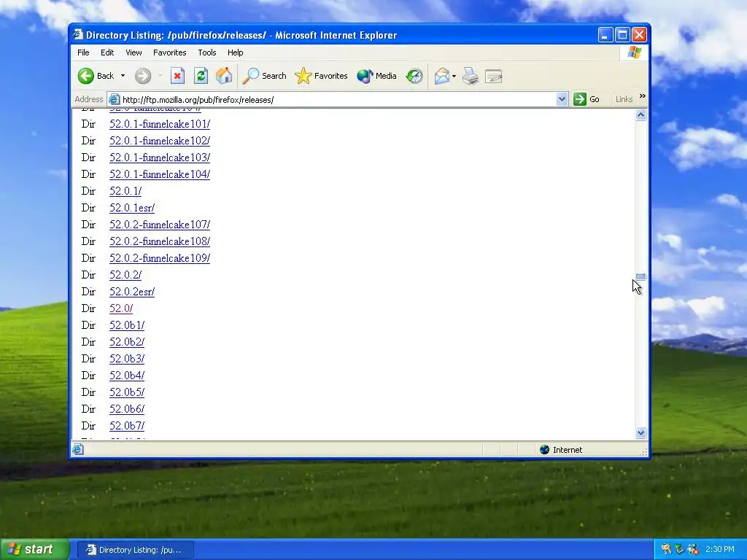Expand the Links toolbar chevron
This screenshot has width=747, height=560.
point(642,96)
